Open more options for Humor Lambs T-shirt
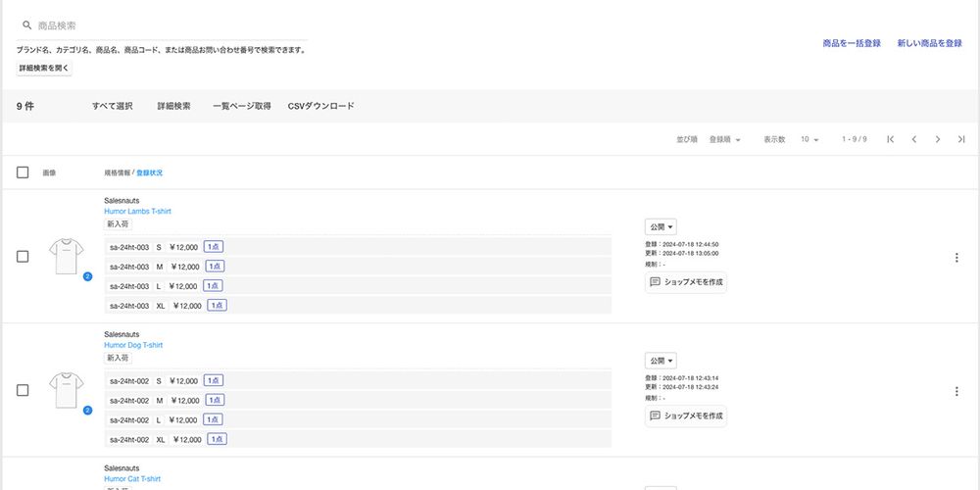This screenshot has width=980, height=490. tap(956, 258)
